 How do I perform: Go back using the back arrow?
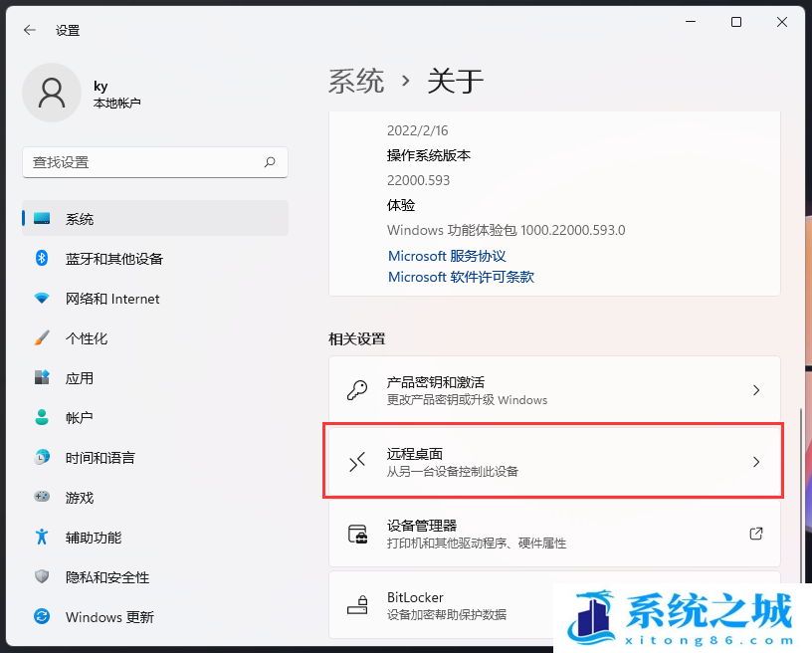30,30
